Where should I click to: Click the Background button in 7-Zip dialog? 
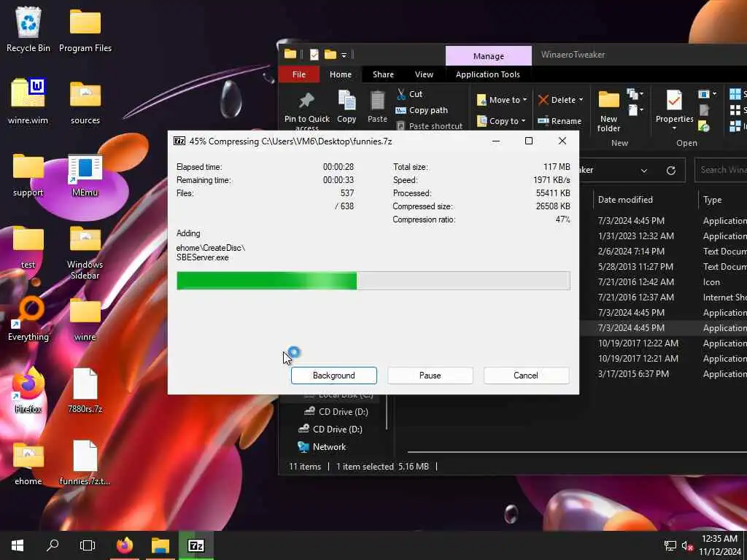point(334,376)
